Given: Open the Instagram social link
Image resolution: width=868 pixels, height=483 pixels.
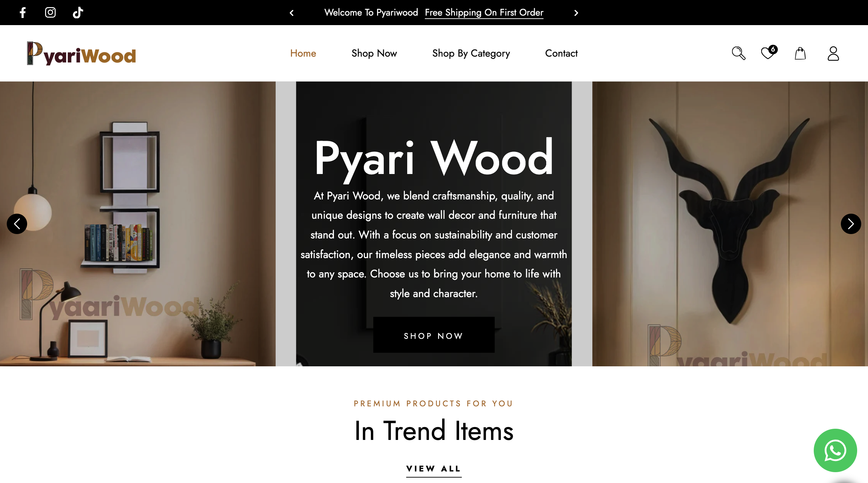Looking at the screenshot, I should (x=50, y=13).
